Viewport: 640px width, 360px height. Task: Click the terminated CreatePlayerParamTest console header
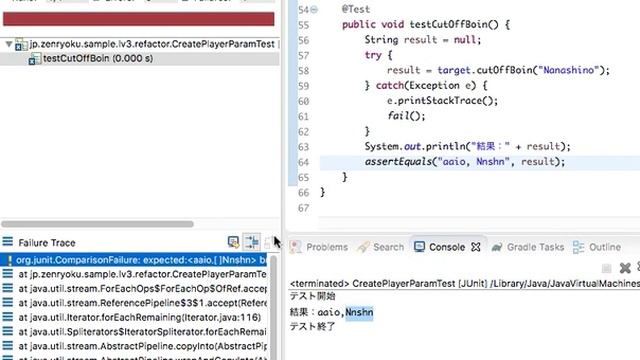464,283
